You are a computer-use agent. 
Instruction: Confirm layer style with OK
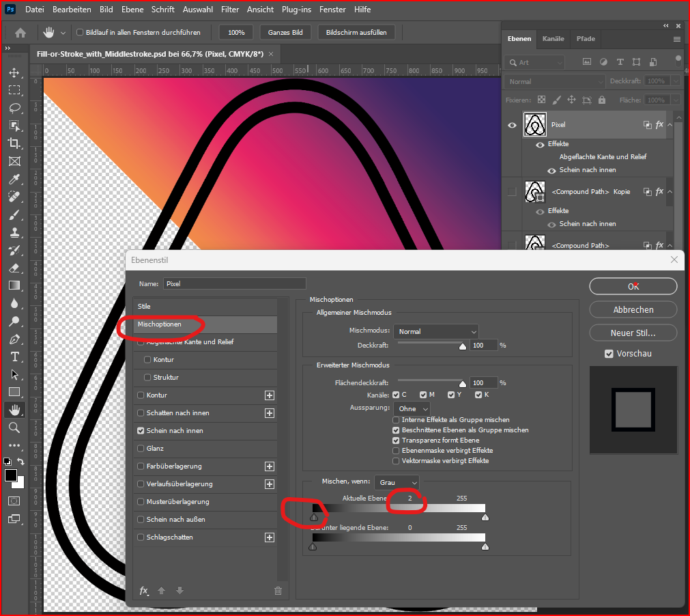point(633,286)
